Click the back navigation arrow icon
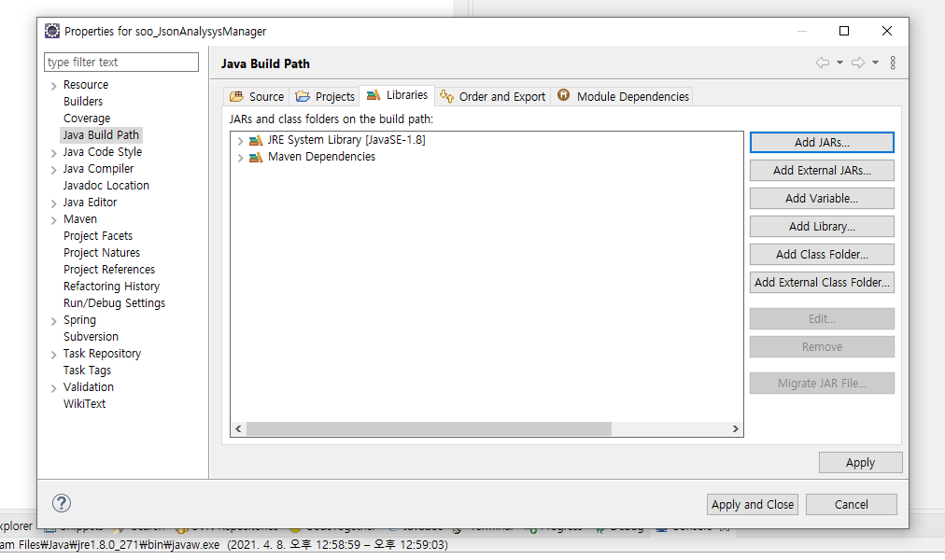The height and width of the screenshot is (560, 945). click(x=822, y=63)
